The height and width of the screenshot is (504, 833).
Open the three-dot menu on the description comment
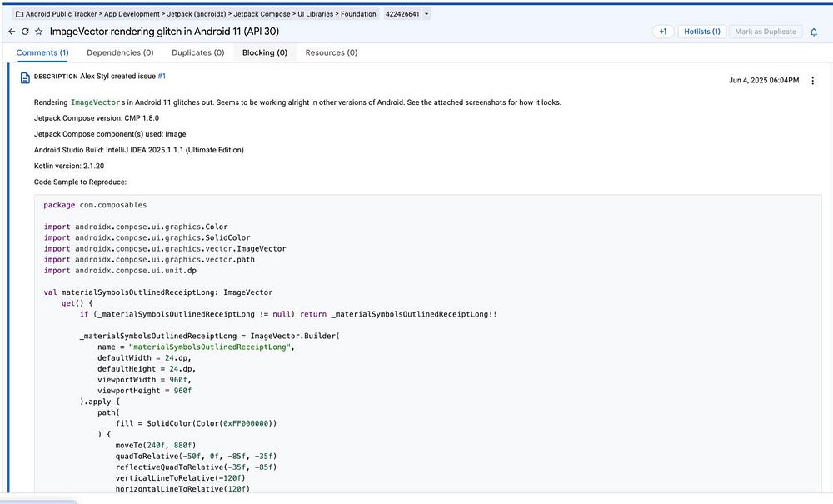(812, 81)
